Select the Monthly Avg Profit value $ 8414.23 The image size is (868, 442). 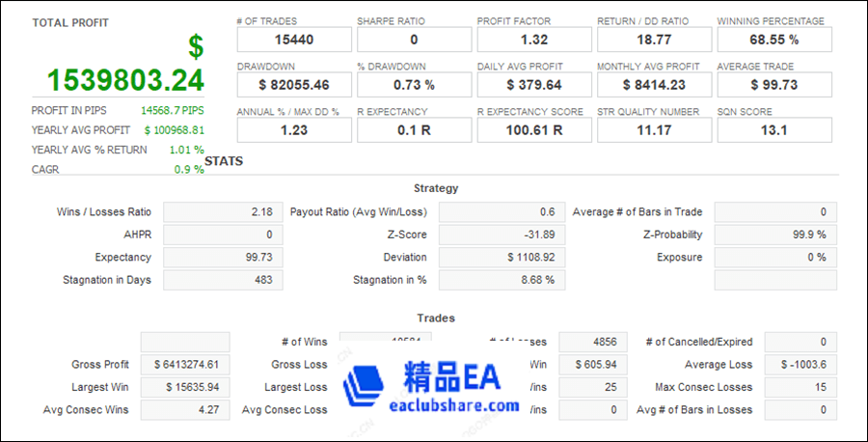point(654,85)
